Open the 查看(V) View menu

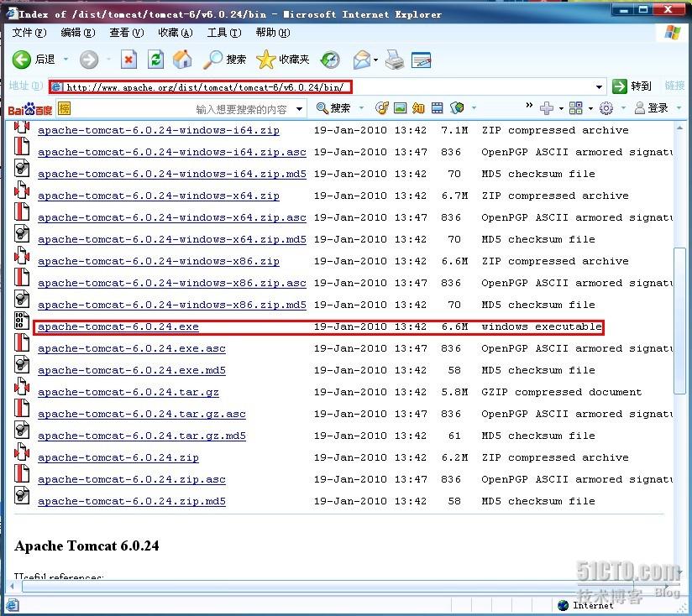point(127,33)
